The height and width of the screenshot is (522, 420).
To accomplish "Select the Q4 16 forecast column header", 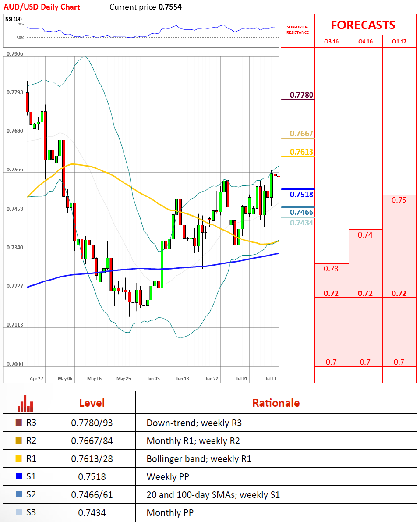I will click(365, 41).
